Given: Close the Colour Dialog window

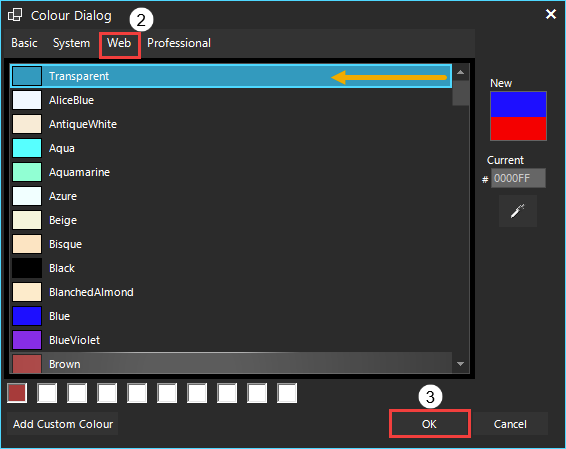Looking at the screenshot, I should click(x=551, y=14).
